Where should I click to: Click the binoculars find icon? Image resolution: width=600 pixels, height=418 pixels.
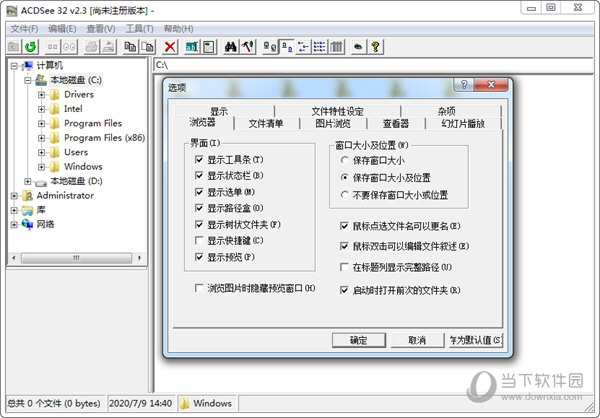(231, 47)
